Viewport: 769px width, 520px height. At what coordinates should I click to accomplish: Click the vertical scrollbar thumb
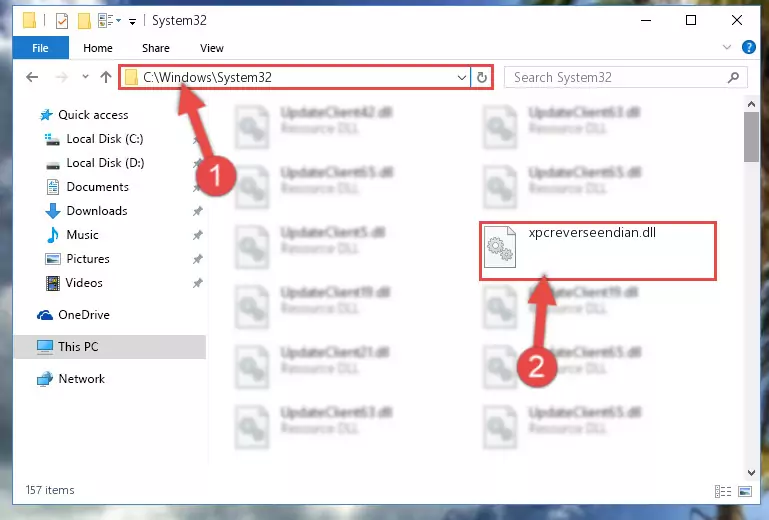coord(751,137)
